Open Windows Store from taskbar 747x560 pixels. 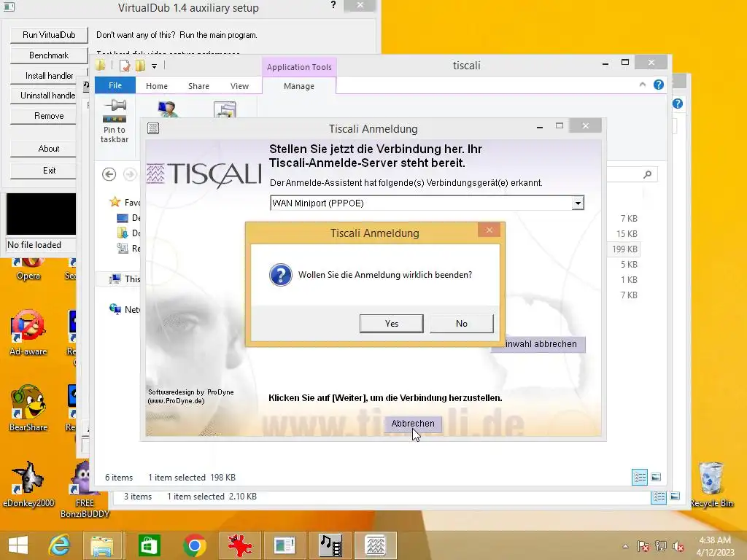[x=149, y=545]
